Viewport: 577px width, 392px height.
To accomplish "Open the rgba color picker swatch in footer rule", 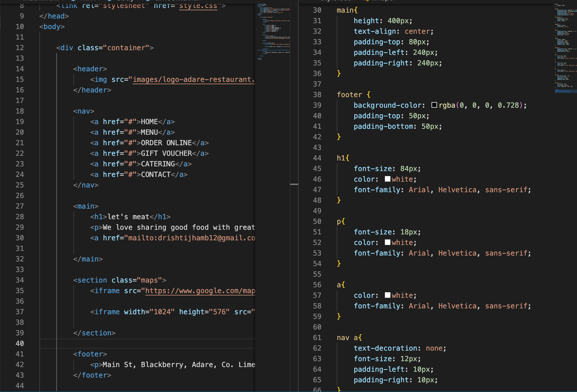I will (x=434, y=105).
